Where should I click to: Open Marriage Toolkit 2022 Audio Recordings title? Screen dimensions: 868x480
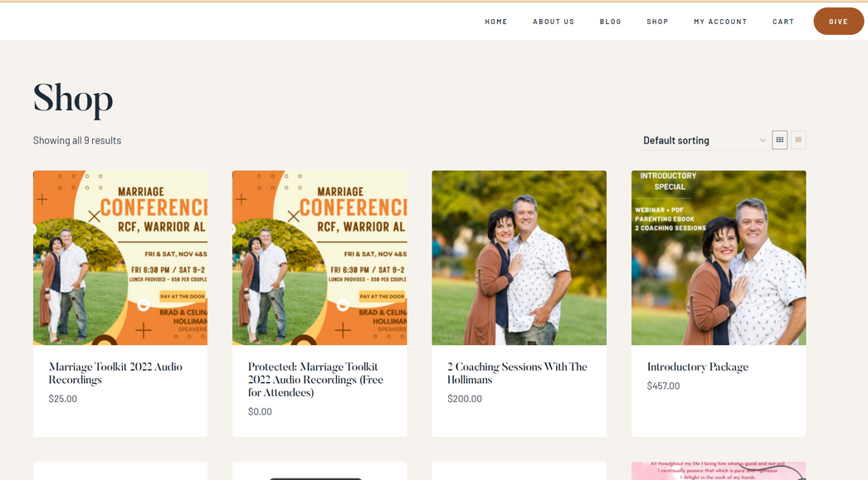[x=115, y=373]
